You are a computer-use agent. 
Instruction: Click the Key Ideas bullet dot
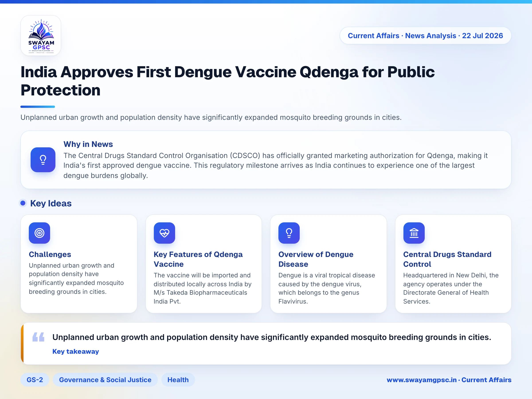click(x=23, y=203)
